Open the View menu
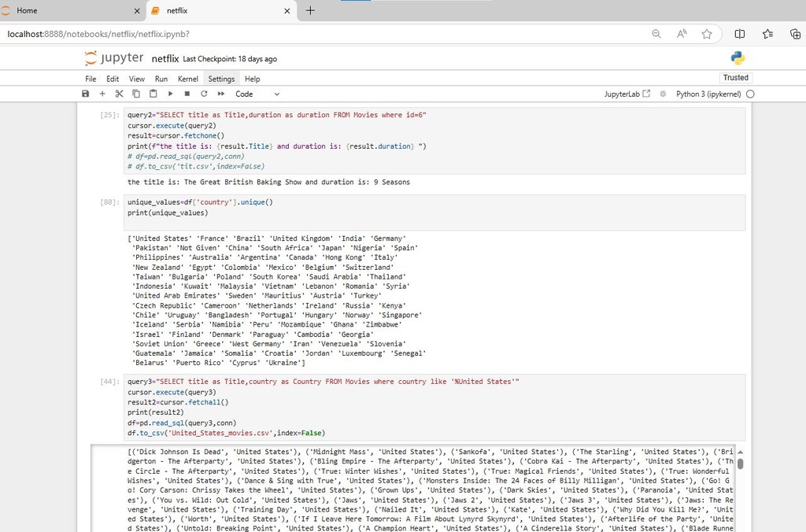Image resolution: width=806 pixels, height=532 pixels. click(137, 79)
